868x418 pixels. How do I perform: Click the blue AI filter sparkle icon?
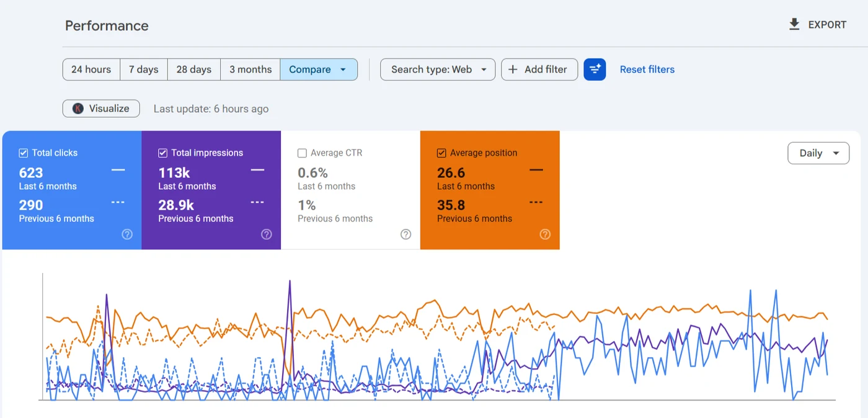point(595,69)
